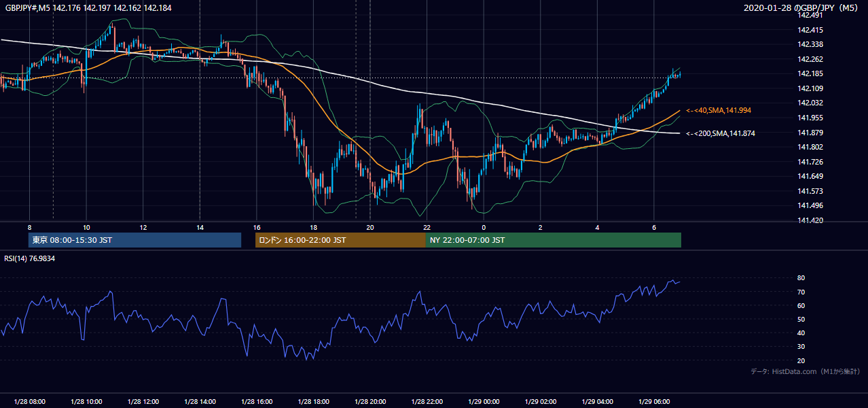Image resolution: width=868 pixels, height=408 pixels.
Task: Click the 141.496 price axis label
Action: point(810,205)
